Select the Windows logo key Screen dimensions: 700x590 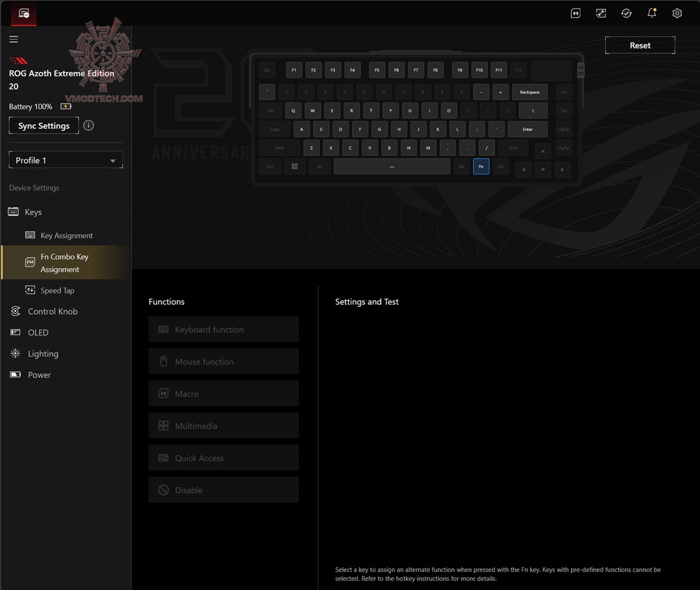[295, 166]
